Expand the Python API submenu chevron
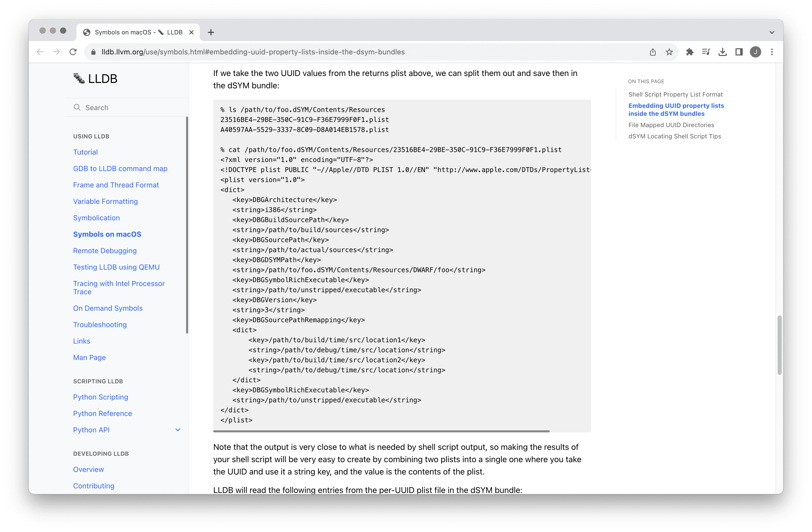 (177, 430)
